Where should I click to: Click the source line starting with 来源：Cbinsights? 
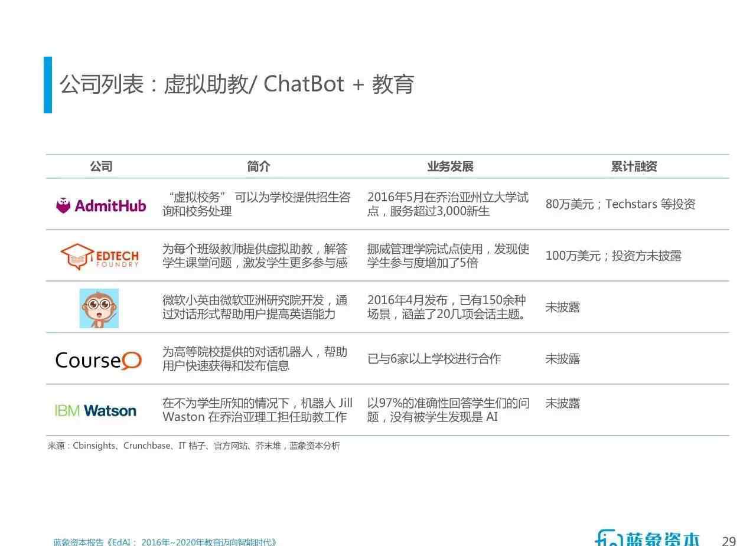click(194, 446)
